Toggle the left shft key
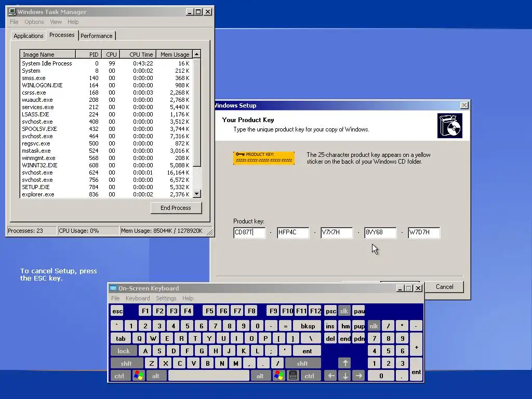Image resolution: width=532 pixels, height=399 pixels. 126,363
